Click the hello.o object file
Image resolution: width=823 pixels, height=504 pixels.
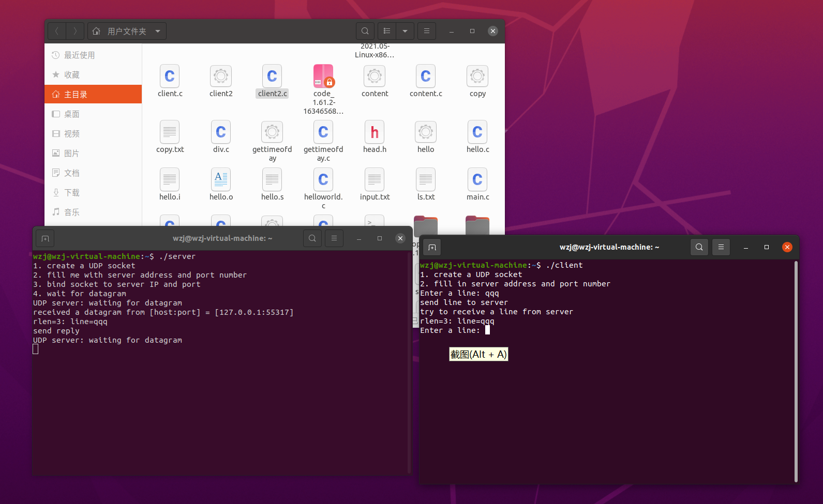221,180
